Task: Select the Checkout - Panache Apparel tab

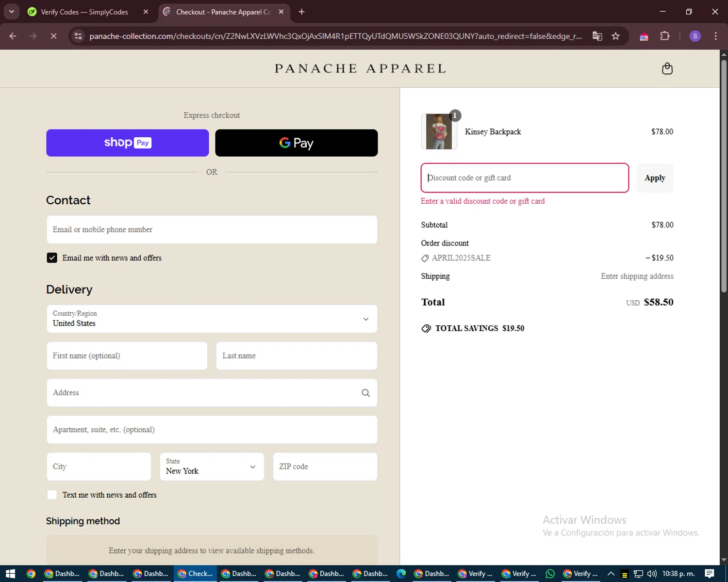Action: [x=223, y=12]
